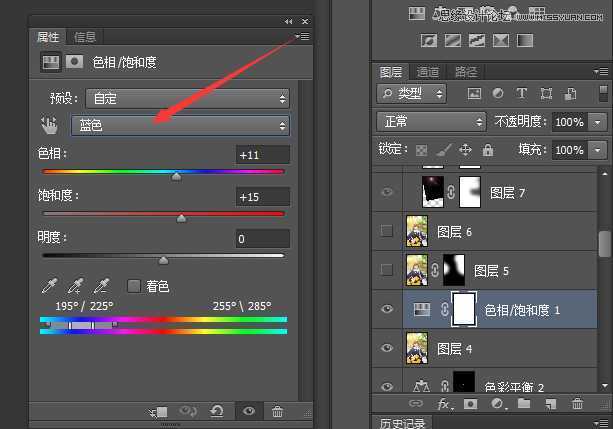Open the 填充 fill slider arrow
This screenshot has height=429, width=613.
[597, 150]
